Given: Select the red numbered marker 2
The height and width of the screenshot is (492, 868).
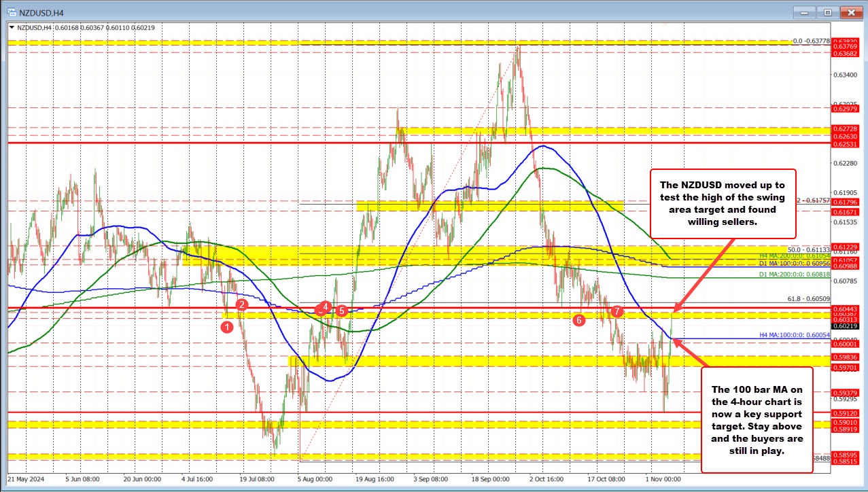Looking at the screenshot, I should [x=241, y=305].
